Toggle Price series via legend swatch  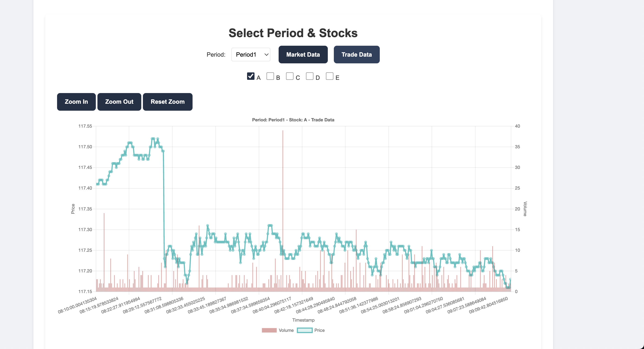coord(305,330)
